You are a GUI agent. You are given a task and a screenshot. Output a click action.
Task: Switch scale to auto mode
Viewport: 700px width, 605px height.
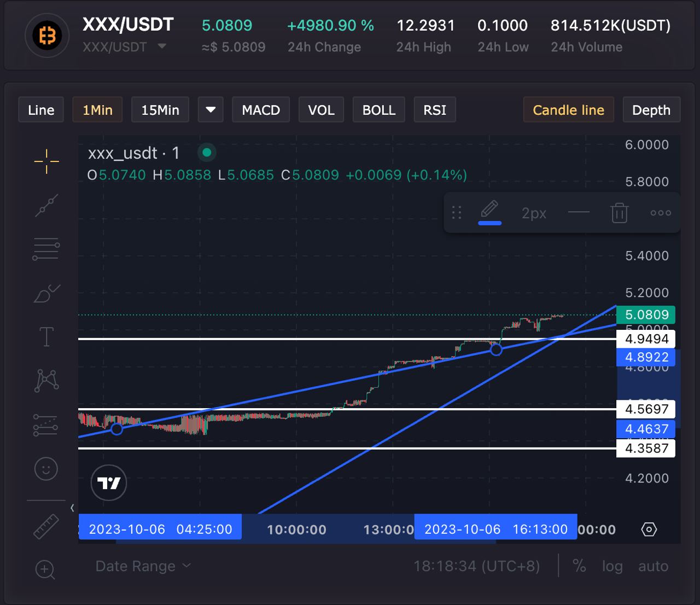click(x=653, y=566)
